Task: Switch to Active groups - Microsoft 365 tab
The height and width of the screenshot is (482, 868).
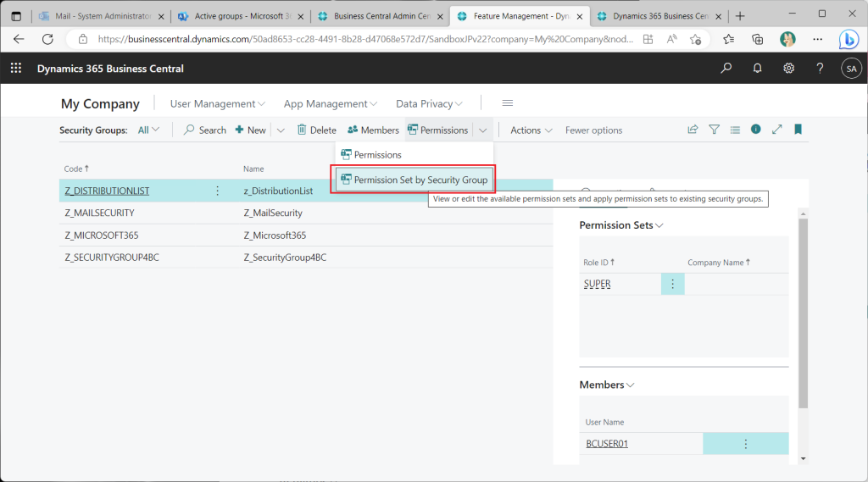Action: [x=242, y=16]
